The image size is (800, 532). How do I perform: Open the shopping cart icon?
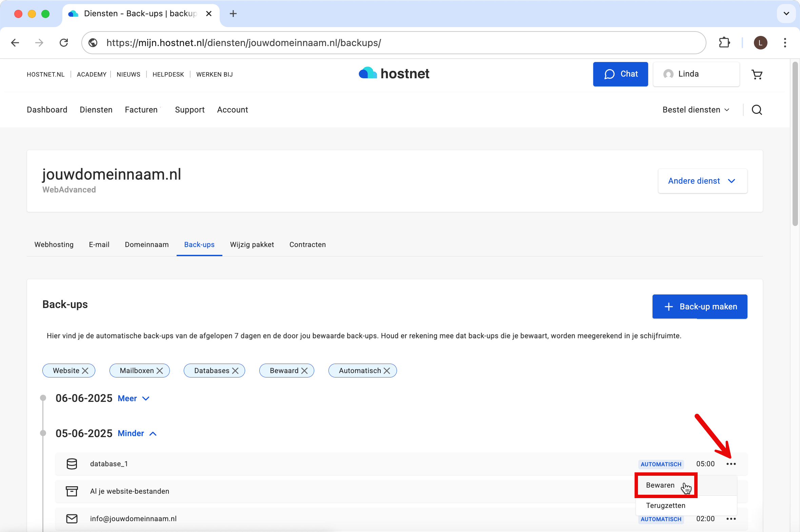tap(757, 74)
